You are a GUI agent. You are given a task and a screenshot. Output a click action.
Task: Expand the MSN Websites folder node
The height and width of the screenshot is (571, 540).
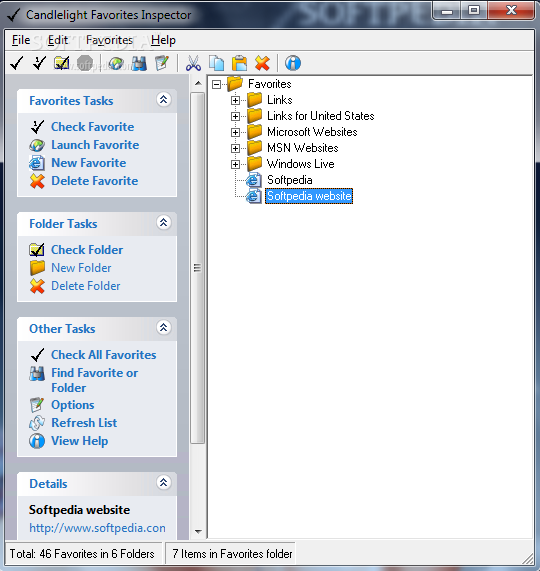(236, 148)
